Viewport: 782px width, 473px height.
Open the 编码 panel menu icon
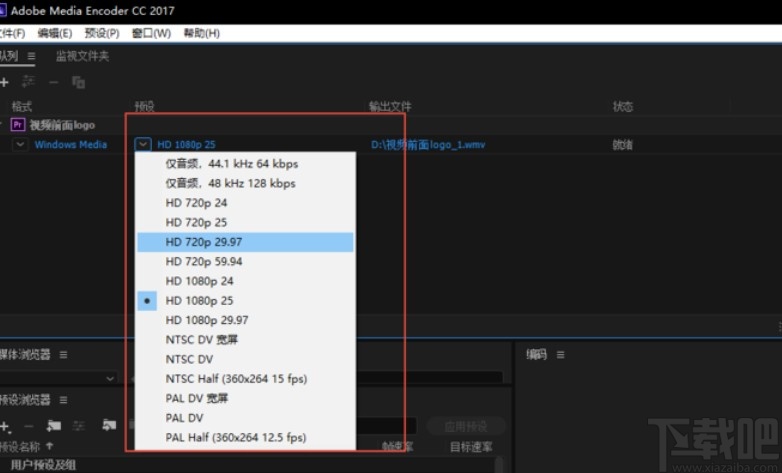pyautogui.click(x=561, y=355)
